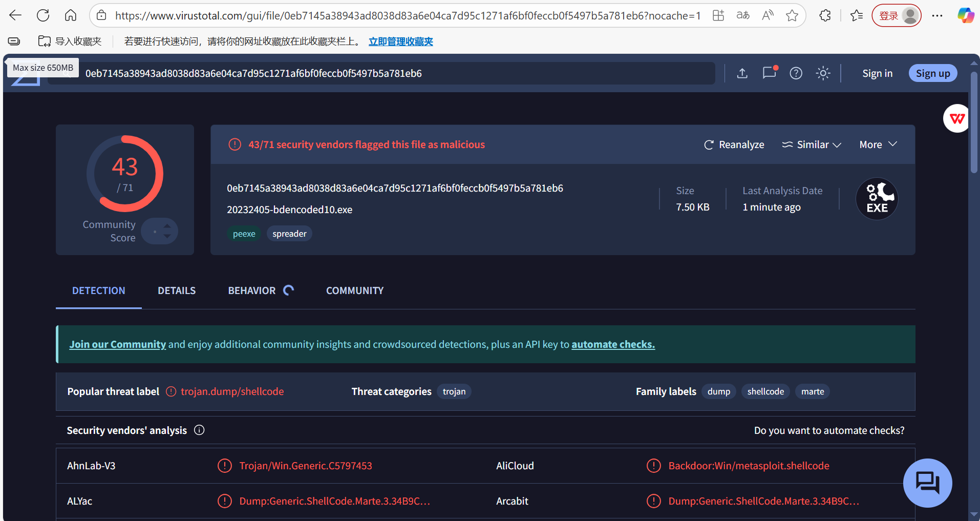The image size is (980, 521).
Task: Click the 43/71 detection score gauge
Action: pos(125,174)
